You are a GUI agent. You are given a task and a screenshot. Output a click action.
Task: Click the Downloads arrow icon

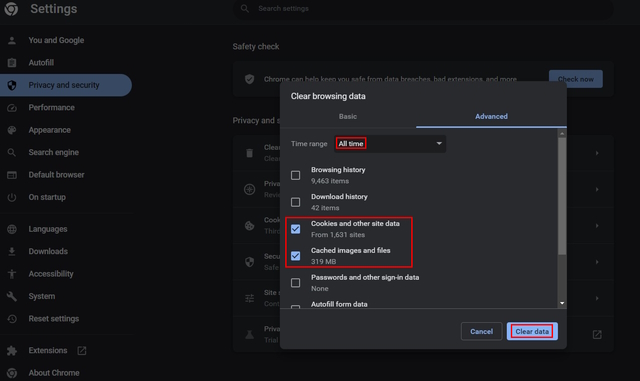[12, 251]
